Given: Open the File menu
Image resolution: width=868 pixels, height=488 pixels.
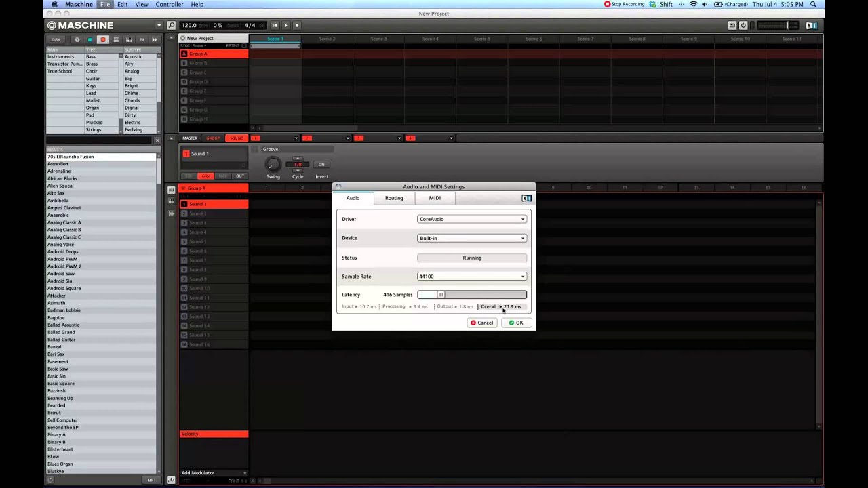Looking at the screenshot, I should pyautogui.click(x=104, y=4).
